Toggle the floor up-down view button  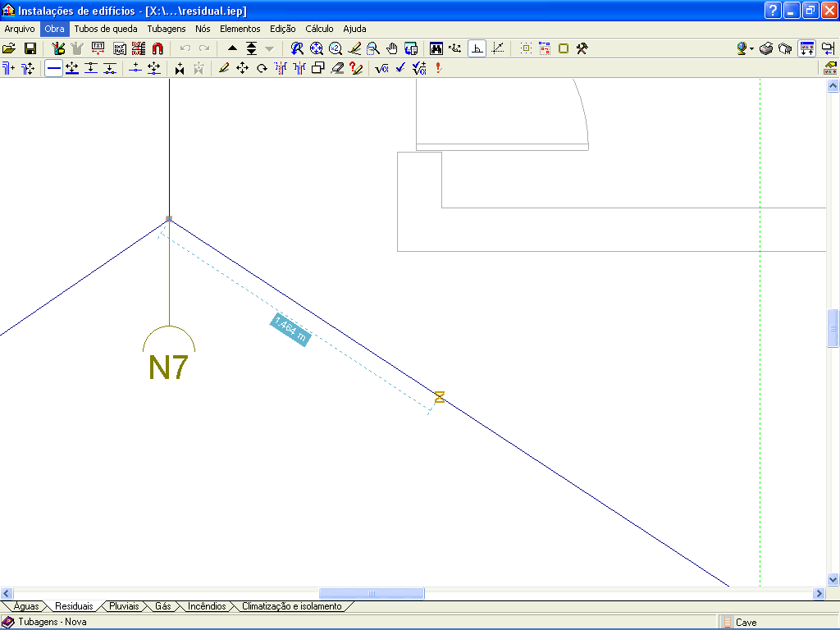point(807,48)
